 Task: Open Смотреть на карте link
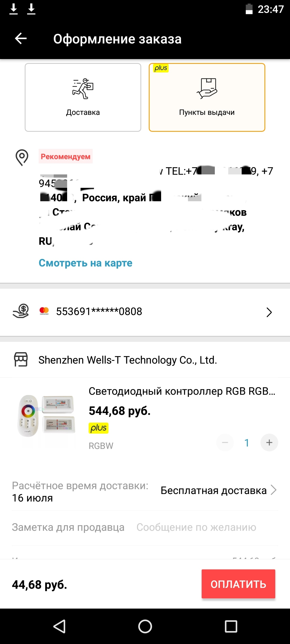pyautogui.click(x=85, y=263)
